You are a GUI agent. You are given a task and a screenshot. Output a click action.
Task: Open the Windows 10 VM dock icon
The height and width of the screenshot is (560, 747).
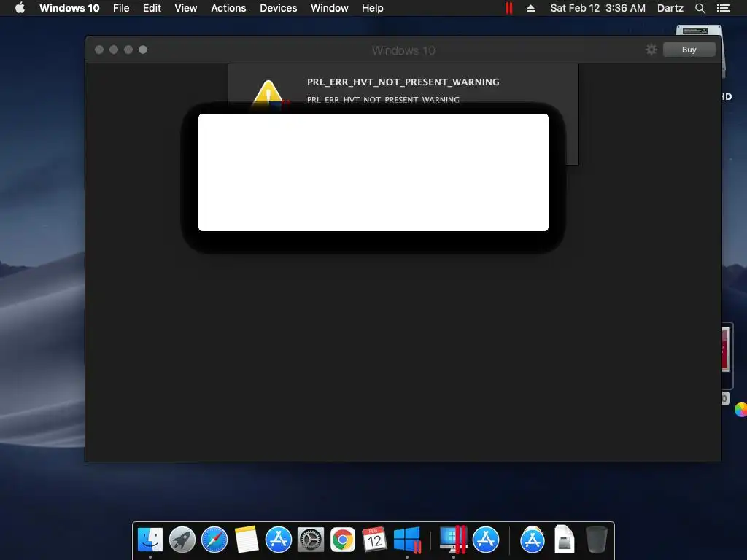pos(407,540)
